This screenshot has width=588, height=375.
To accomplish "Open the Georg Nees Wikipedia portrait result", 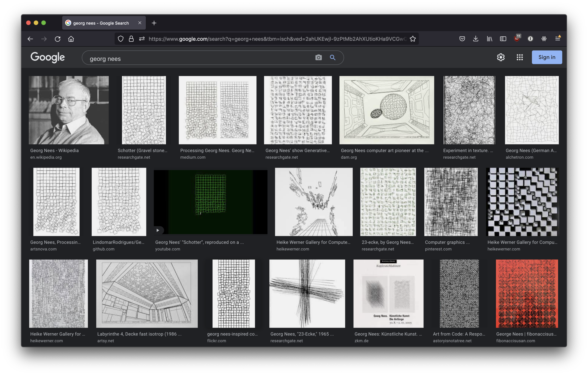I will pos(69,110).
